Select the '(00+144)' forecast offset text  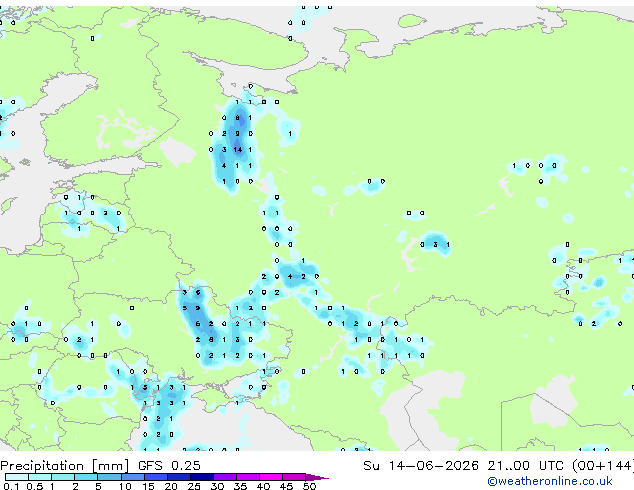[602, 466]
